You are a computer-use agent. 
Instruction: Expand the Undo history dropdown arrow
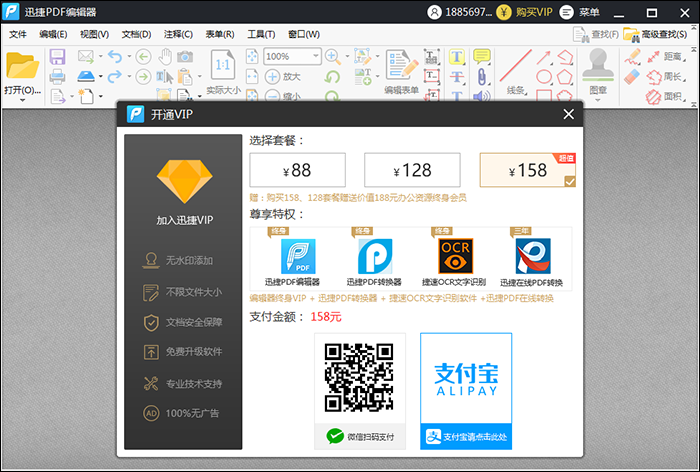(129, 57)
